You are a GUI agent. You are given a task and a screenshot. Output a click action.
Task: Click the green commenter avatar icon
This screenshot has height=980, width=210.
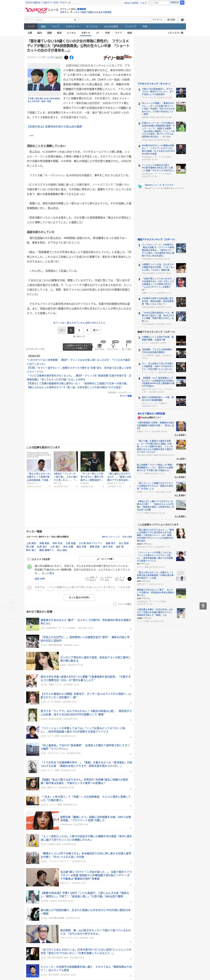coord(29,566)
